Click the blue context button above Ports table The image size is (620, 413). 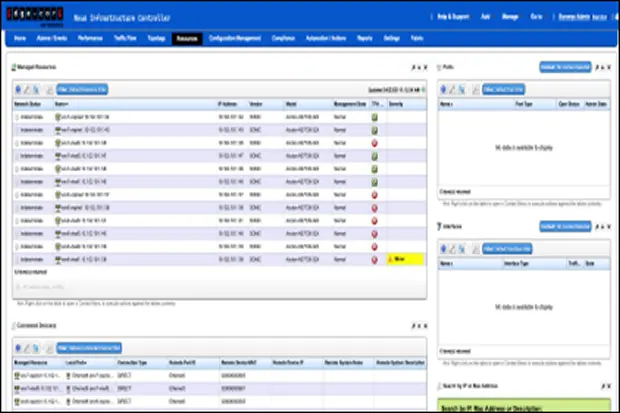point(565,67)
